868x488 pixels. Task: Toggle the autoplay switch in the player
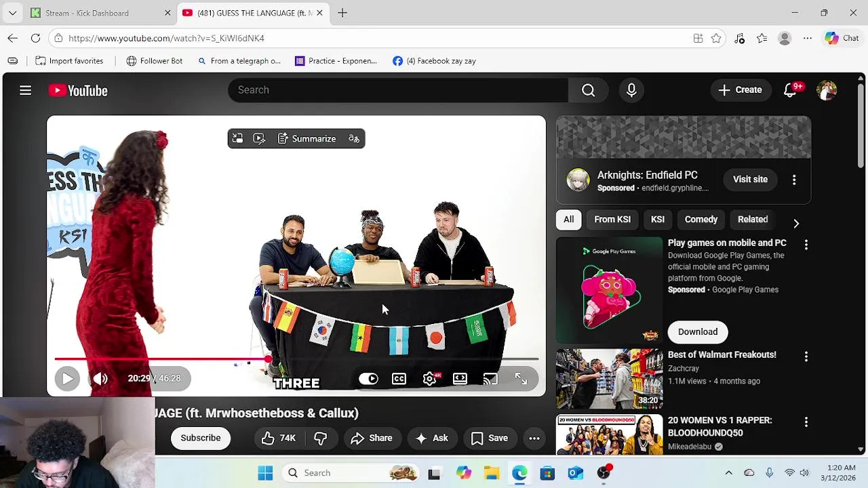click(x=368, y=378)
